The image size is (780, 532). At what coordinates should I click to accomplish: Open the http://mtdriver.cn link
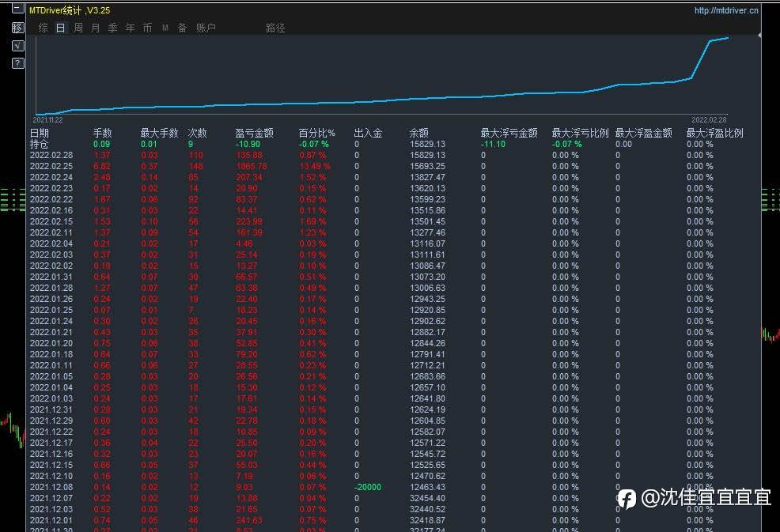(725, 10)
